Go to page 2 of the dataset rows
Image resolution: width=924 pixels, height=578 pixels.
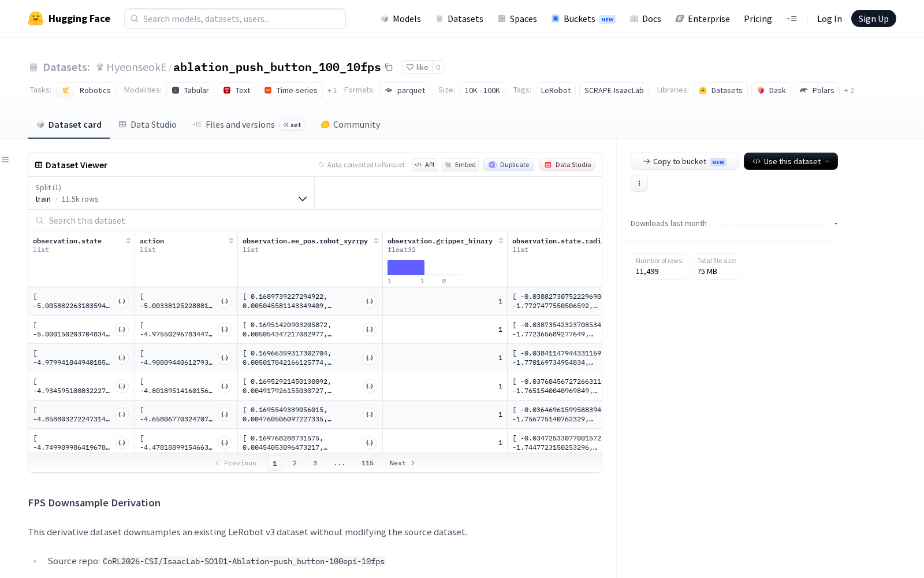[295, 463]
